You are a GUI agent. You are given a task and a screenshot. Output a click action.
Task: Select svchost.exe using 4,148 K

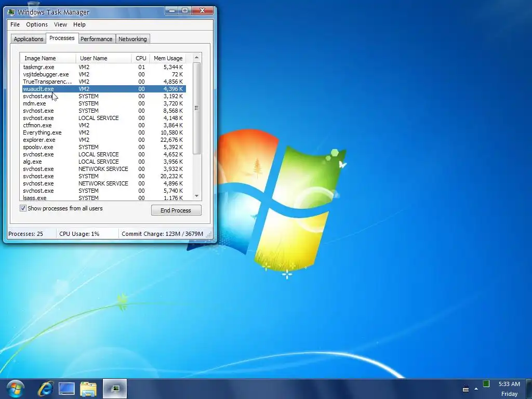point(104,118)
